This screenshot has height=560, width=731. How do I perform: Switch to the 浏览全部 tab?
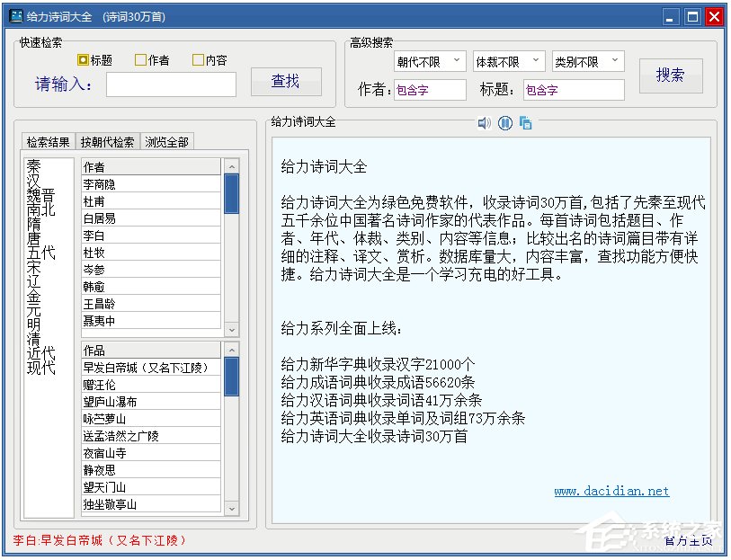coord(166,142)
